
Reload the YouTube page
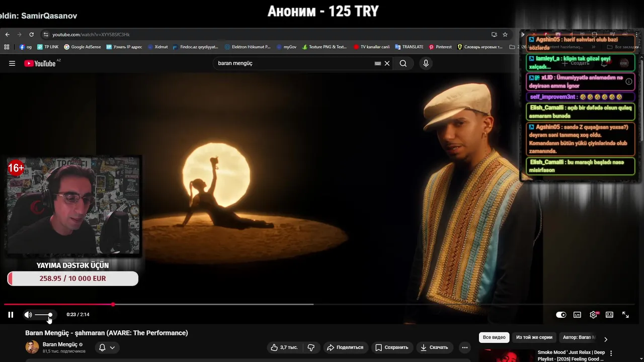pos(31,35)
